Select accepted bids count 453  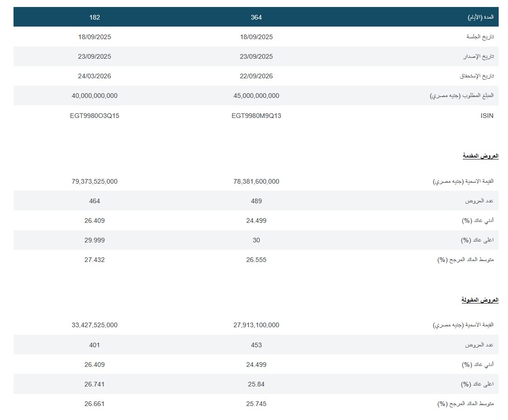click(256, 345)
